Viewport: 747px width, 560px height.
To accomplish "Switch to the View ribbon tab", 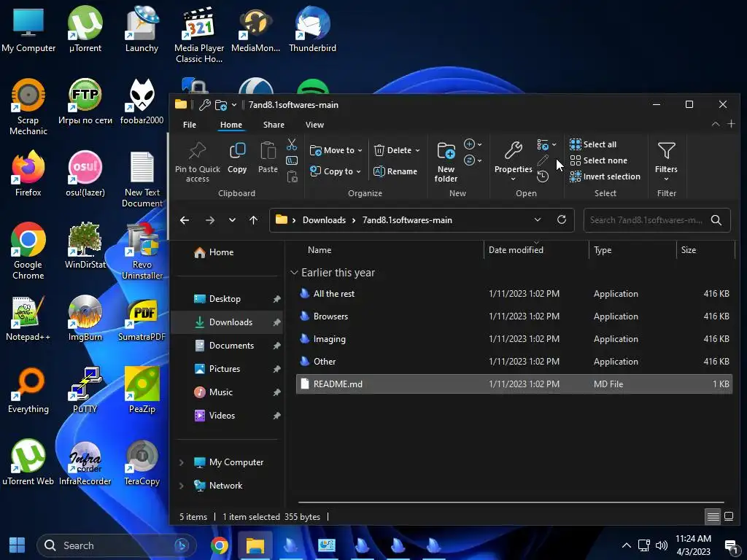I will click(x=314, y=125).
